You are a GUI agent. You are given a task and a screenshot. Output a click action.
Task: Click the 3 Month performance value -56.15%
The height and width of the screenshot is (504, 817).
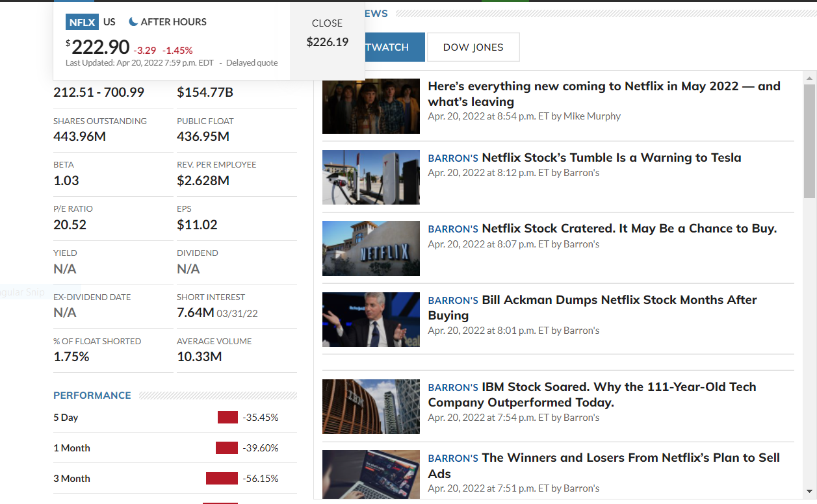tap(261, 479)
